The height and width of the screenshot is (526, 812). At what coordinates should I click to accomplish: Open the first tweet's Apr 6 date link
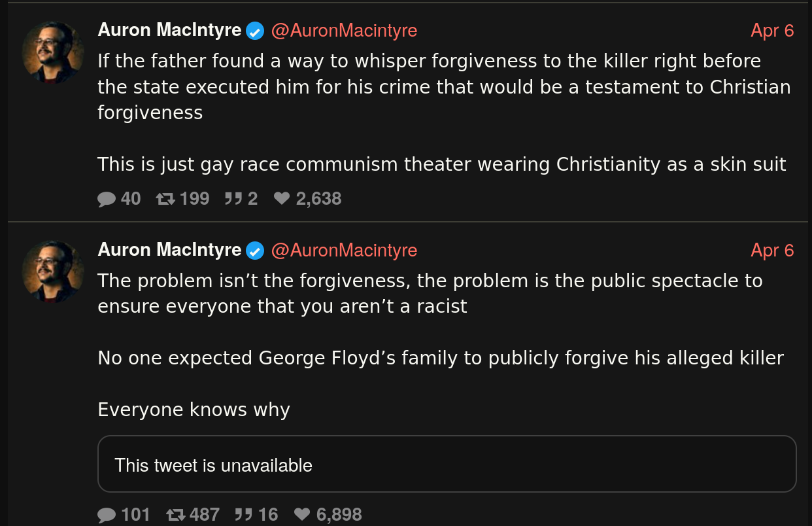772,31
